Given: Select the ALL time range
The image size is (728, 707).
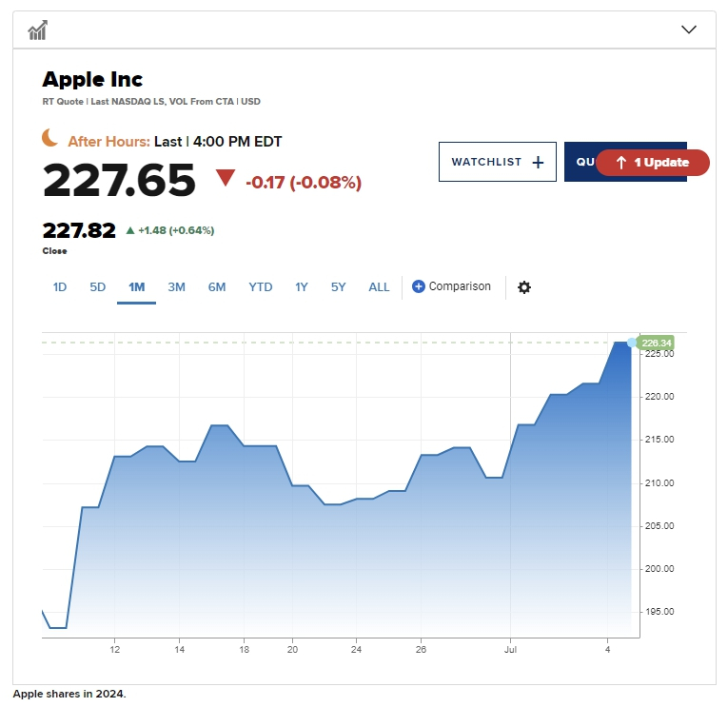Looking at the screenshot, I should (379, 287).
